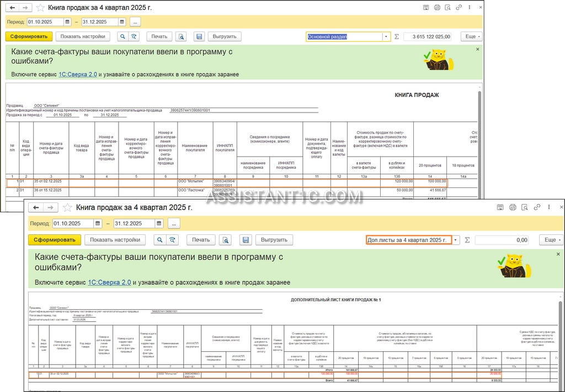This screenshot has width=565, height=392.
Task: Go back with arrow in bottom window
Action: (x=36, y=207)
